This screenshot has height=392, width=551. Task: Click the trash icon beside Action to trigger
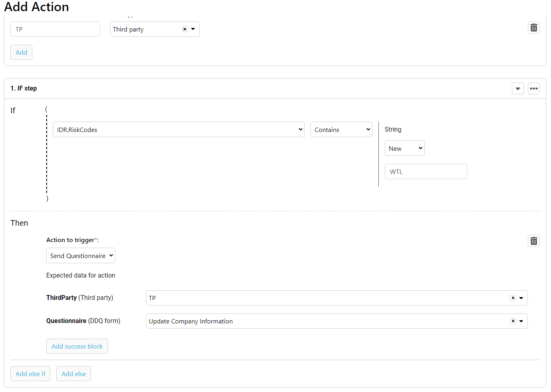pos(533,240)
